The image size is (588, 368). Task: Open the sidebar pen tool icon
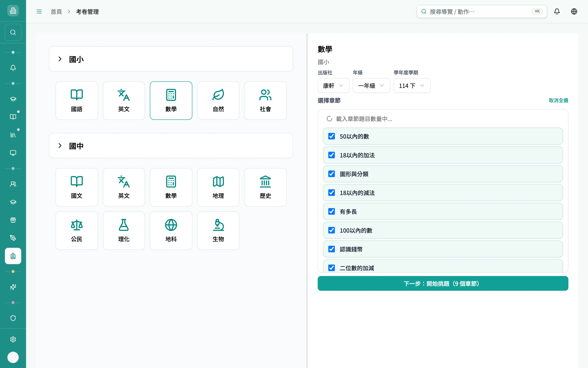pyautogui.click(x=13, y=238)
